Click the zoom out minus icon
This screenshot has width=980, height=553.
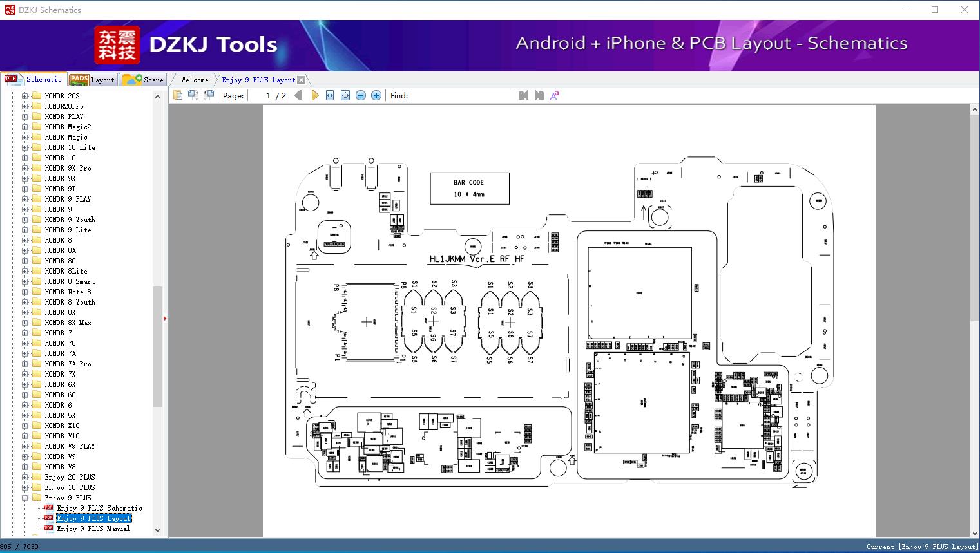coord(361,95)
